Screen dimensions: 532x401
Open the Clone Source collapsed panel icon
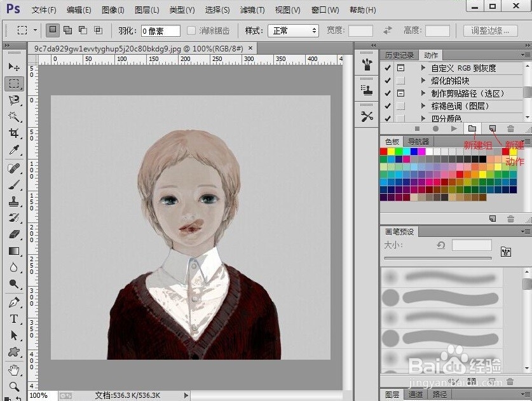point(367,90)
